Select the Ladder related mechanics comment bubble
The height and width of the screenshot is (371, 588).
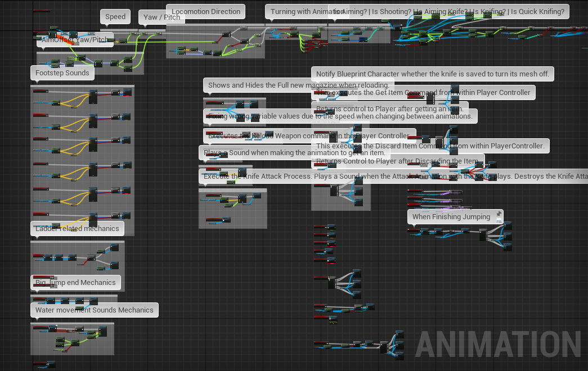coord(77,229)
